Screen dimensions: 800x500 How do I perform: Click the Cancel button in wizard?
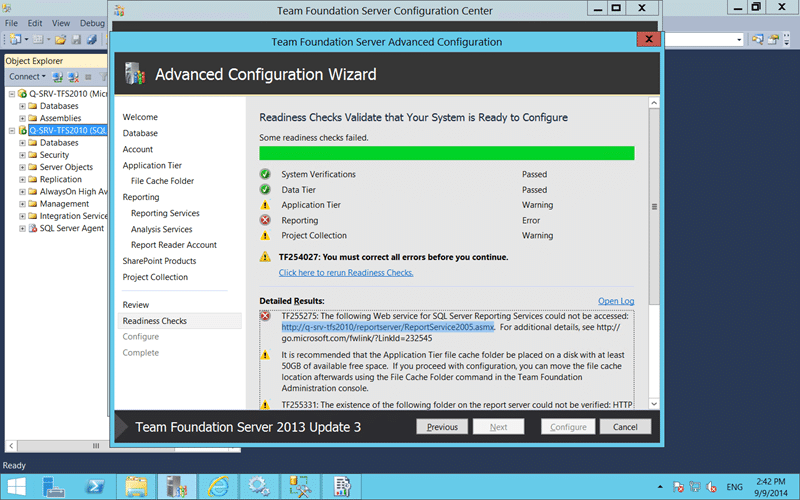click(625, 427)
